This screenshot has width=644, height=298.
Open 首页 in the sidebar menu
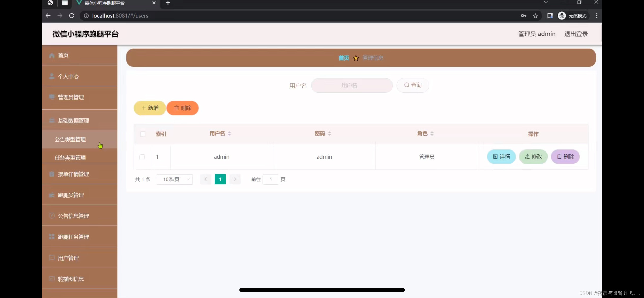click(x=79, y=55)
